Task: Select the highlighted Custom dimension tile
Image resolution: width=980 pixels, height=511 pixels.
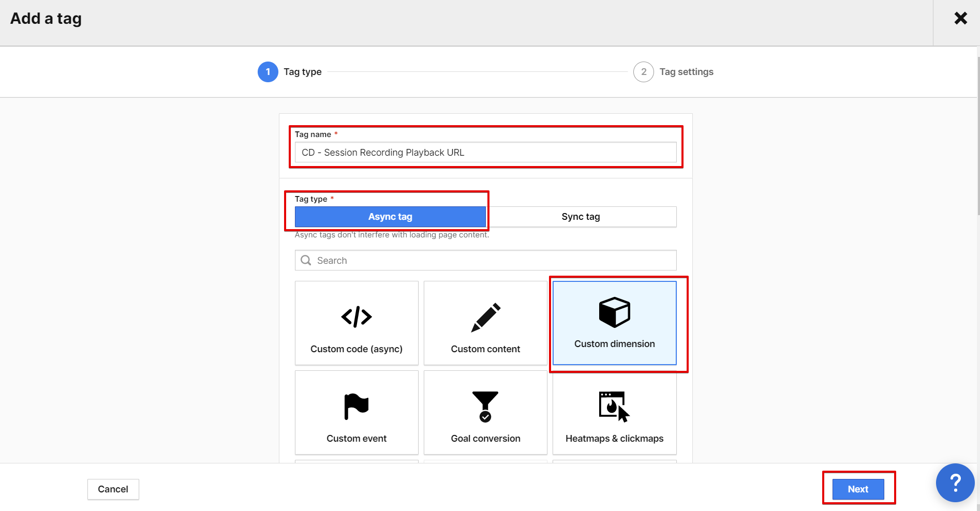Action: (614, 323)
